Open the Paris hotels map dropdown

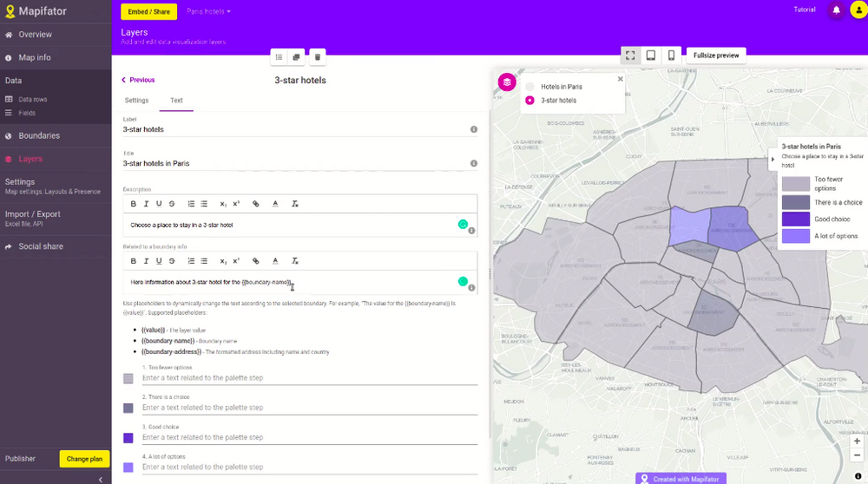click(x=208, y=11)
